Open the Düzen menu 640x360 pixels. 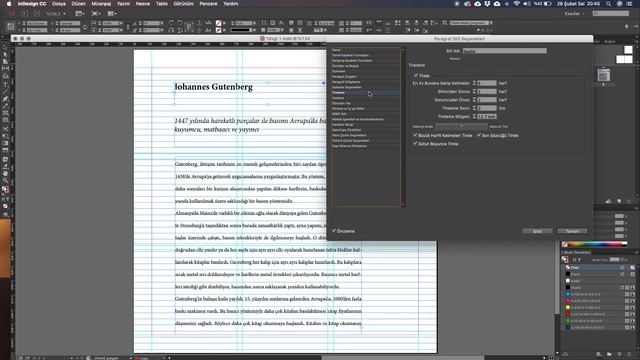tap(78, 4)
